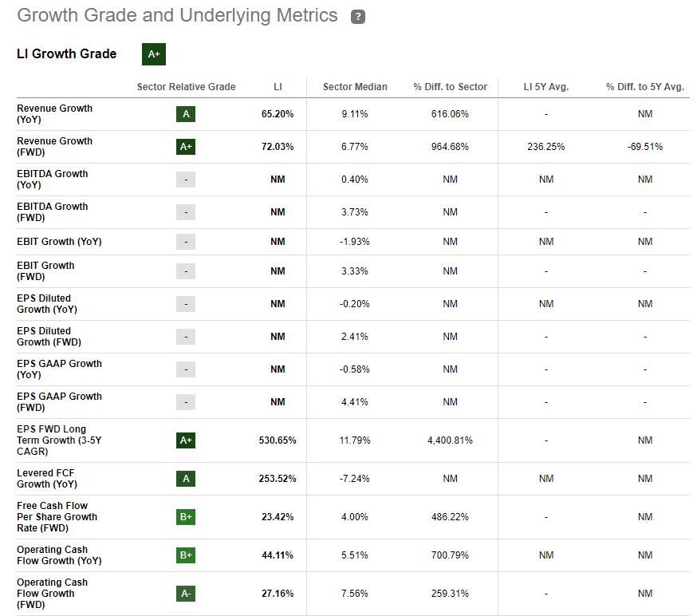The width and height of the screenshot is (697, 616).
Task: Click the grade badge for EPS GAAP Growth (YoY)
Action: pyautogui.click(x=186, y=369)
